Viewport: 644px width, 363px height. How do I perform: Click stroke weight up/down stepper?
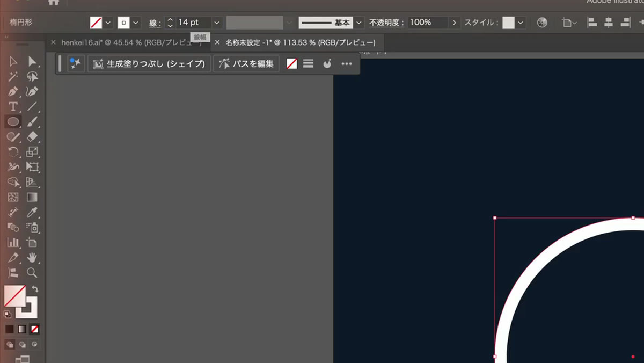click(x=170, y=23)
